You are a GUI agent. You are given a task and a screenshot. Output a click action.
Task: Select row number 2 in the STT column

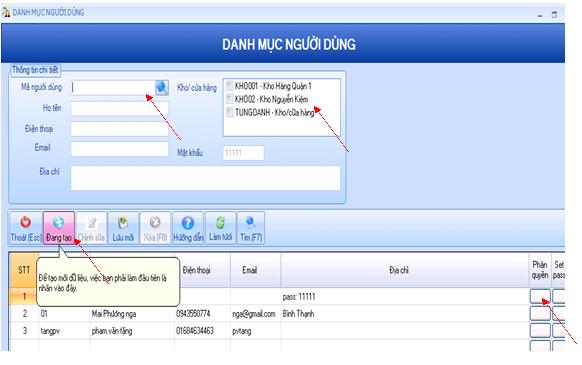pyautogui.click(x=24, y=314)
